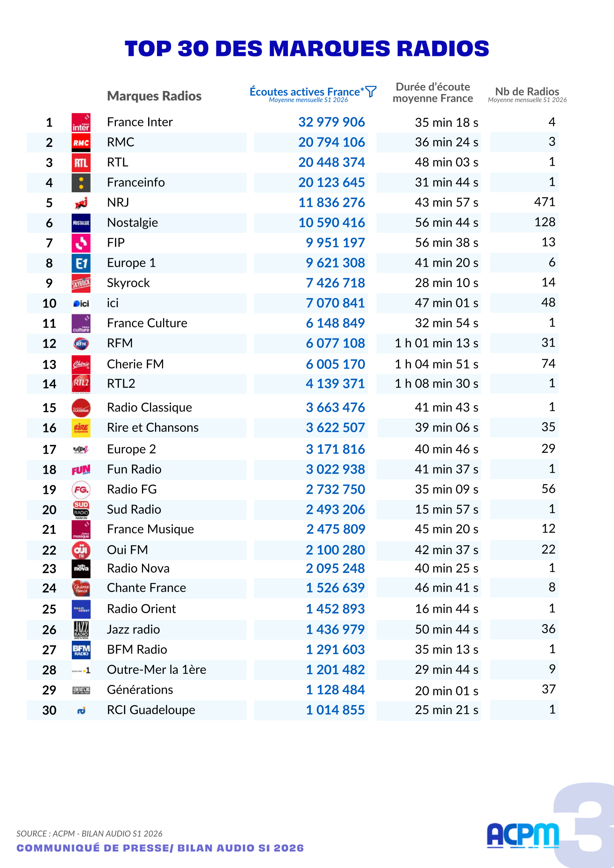Click the RMC red logo
The width and height of the screenshot is (614, 868).
81,143
